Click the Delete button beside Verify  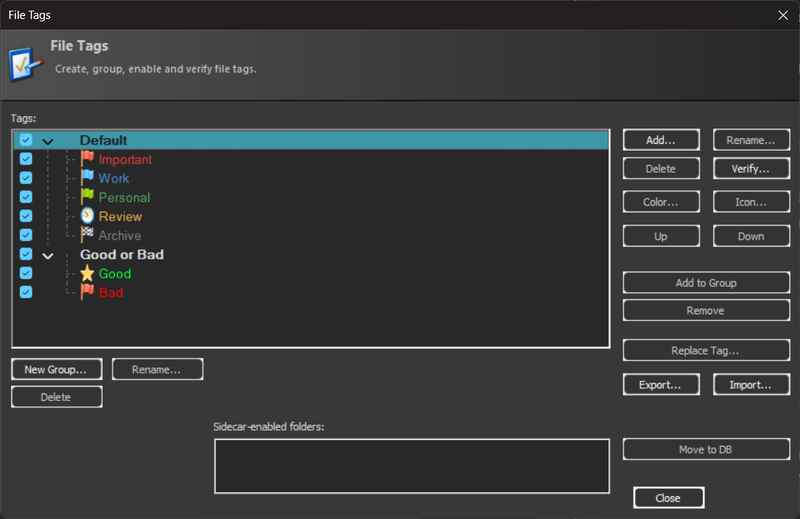click(x=661, y=169)
